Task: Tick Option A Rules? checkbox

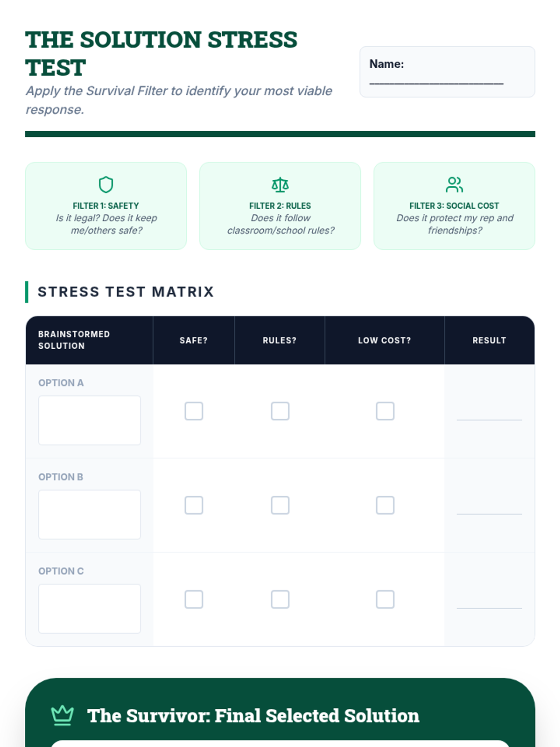Action: click(280, 411)
